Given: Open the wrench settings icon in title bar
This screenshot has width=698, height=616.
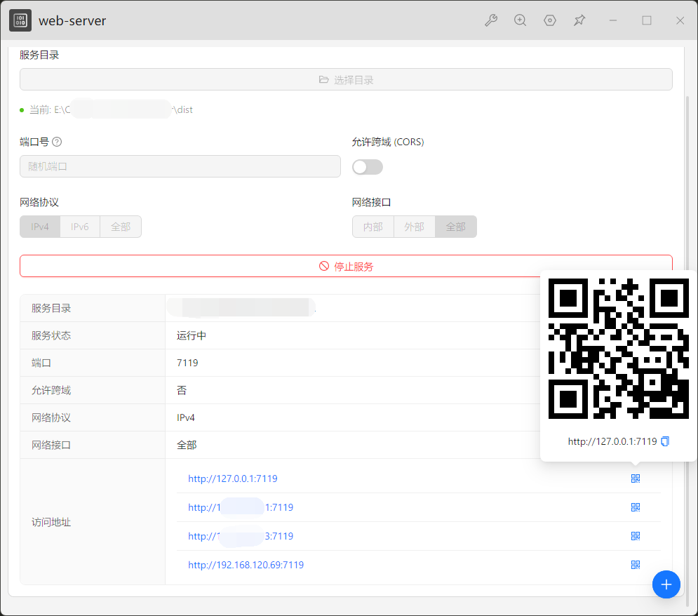Looking at the screenshot, I should tap(490, 20).
